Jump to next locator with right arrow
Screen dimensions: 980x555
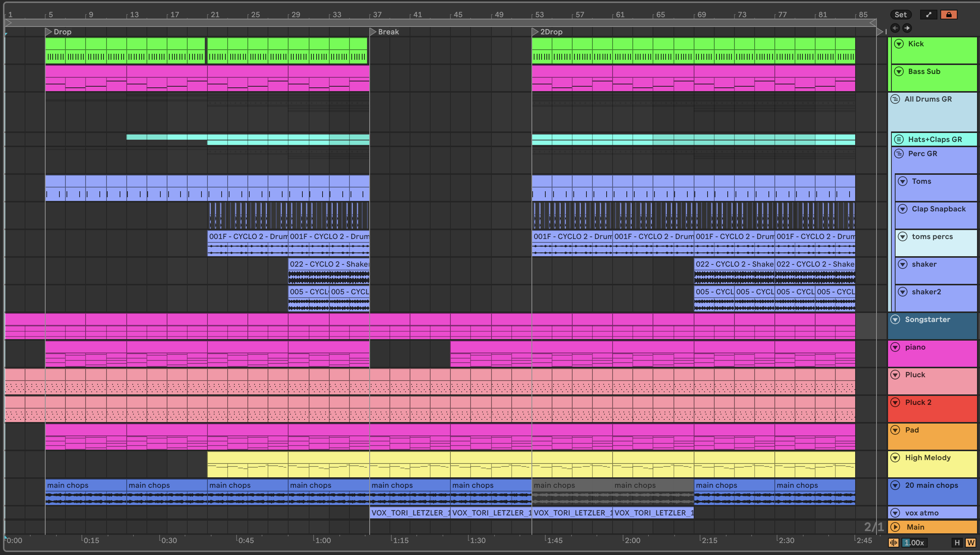point(907,28)
